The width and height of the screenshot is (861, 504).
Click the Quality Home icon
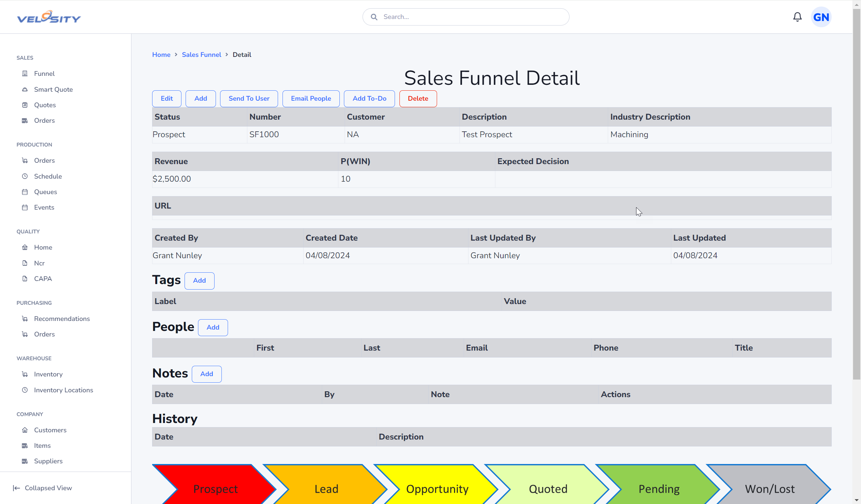25,247
